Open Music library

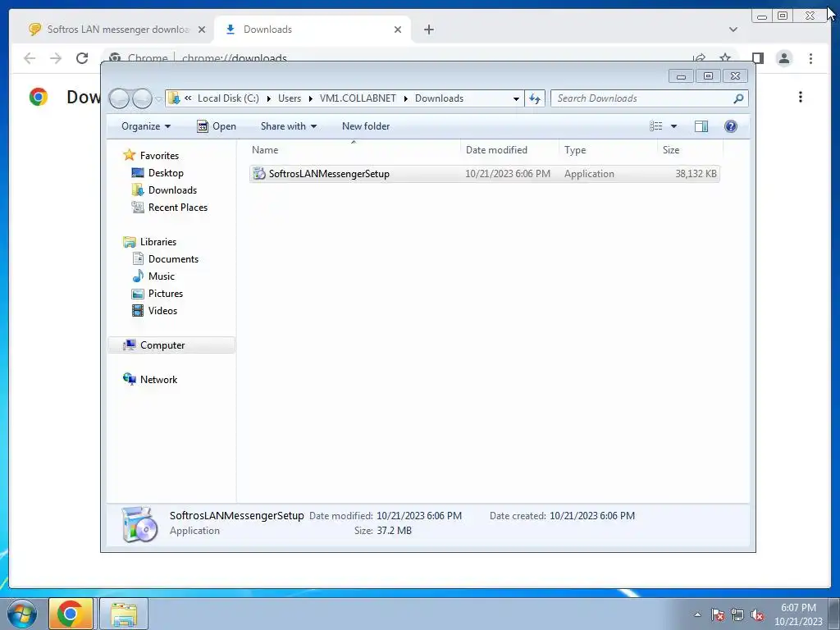point(162,276)
